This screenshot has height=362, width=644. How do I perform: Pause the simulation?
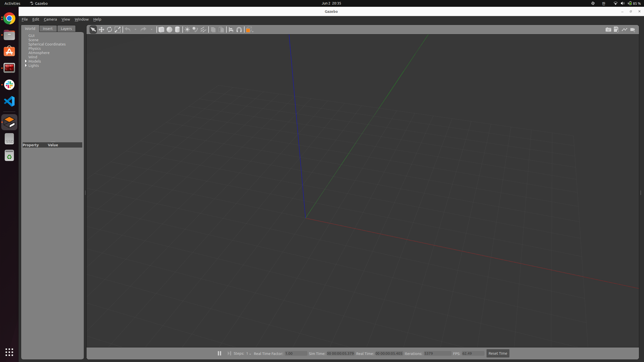coord(219,353)
